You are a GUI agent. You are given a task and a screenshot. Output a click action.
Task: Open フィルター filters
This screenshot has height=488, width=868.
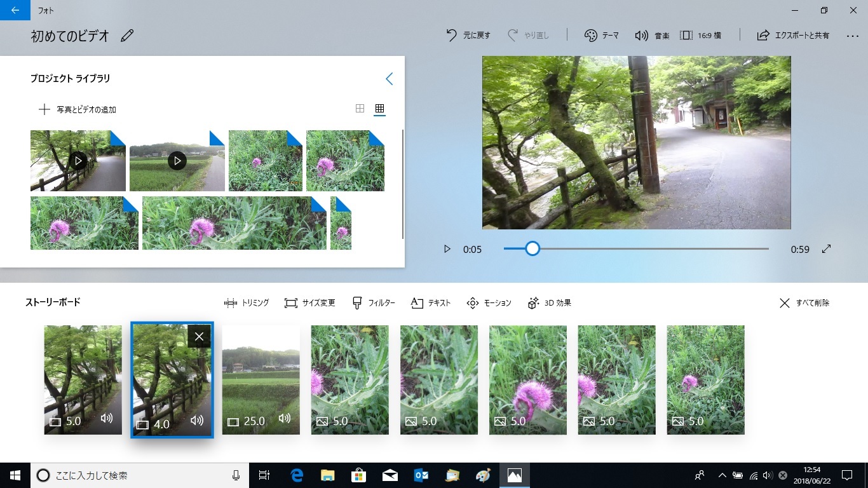coord(374,303)
